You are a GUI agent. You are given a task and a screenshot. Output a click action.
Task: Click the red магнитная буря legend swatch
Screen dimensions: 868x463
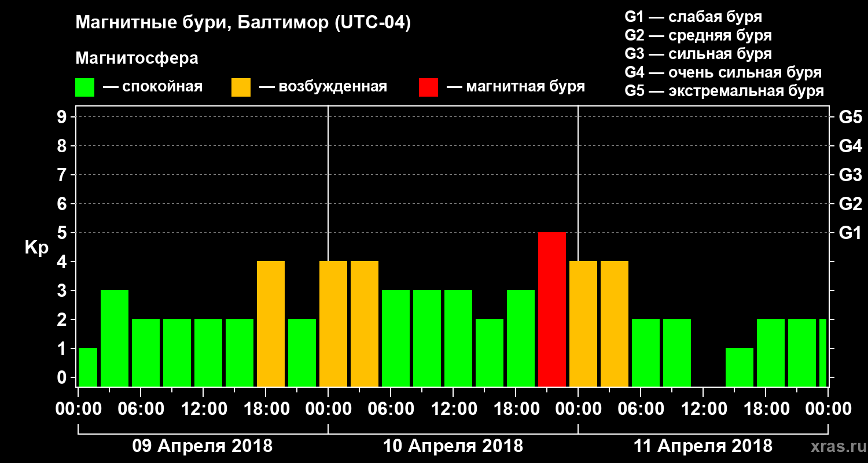[428, 87]
